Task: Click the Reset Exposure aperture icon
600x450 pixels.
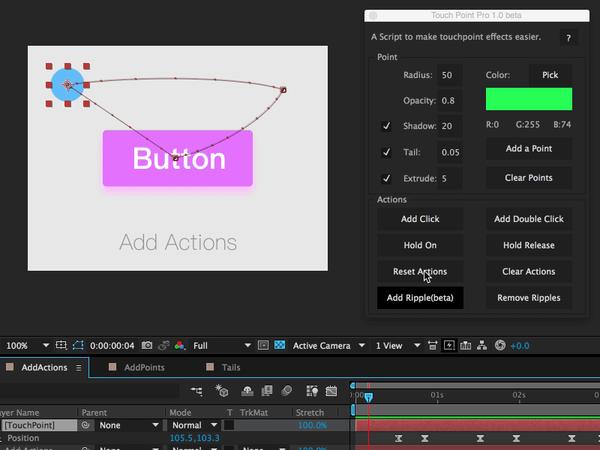Action: [x=500, y=346]
